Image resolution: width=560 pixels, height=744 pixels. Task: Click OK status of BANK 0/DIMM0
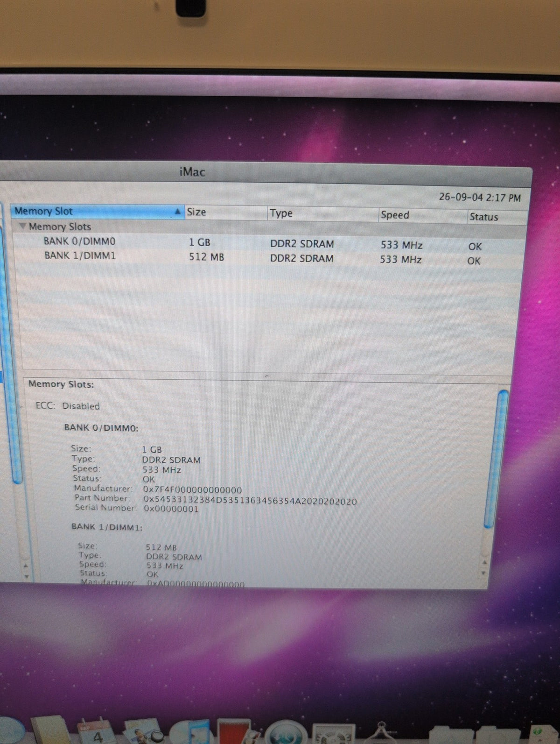click(x=475, y=247)
